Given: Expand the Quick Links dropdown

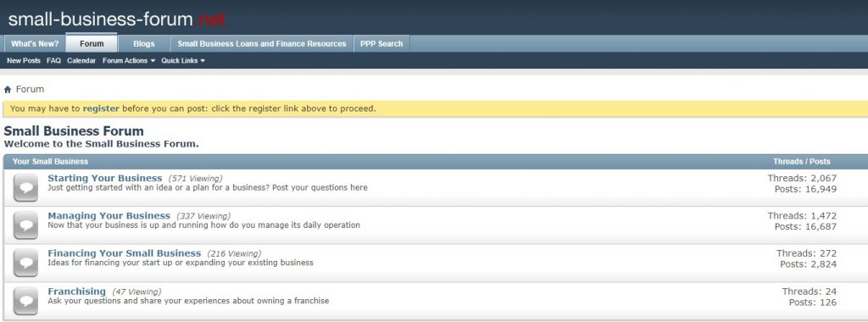Looking at the screenshot, I should pyautogui.click(x=183, y=61).
